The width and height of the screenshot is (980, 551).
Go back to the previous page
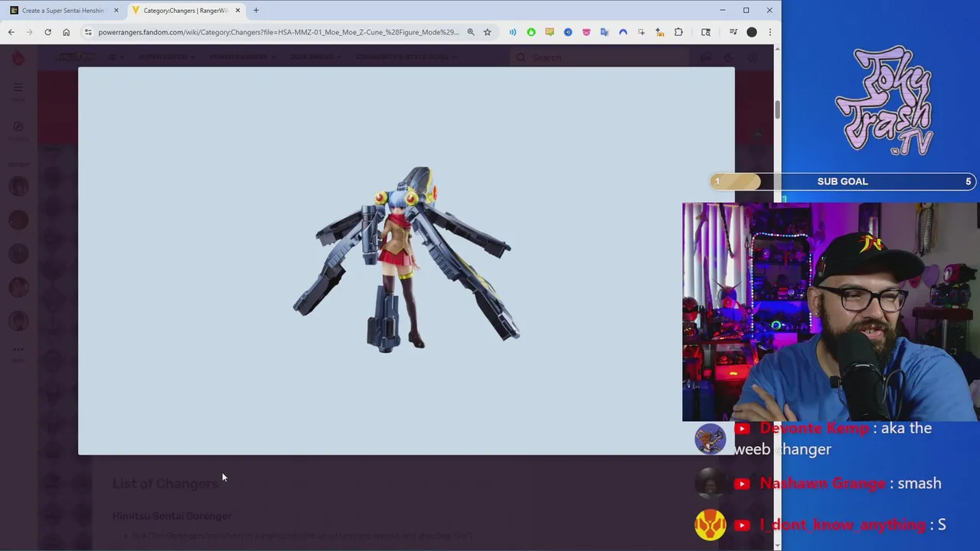point(11,32)
